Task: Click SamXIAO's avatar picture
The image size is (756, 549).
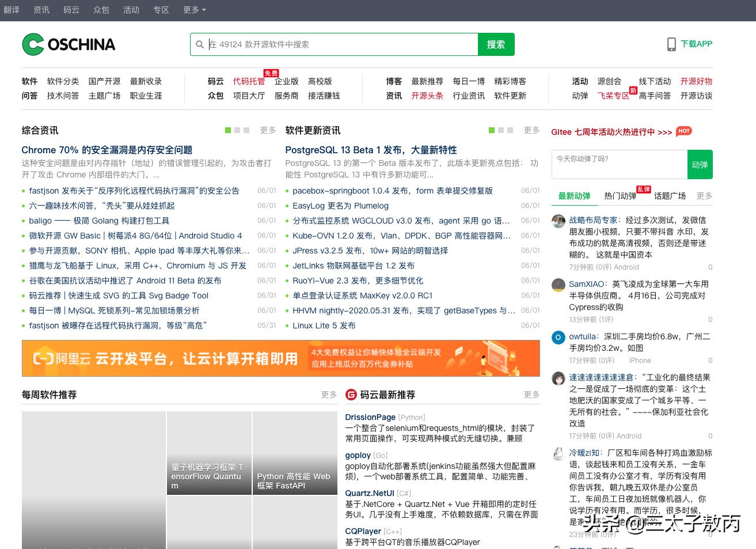Action: 558,285
